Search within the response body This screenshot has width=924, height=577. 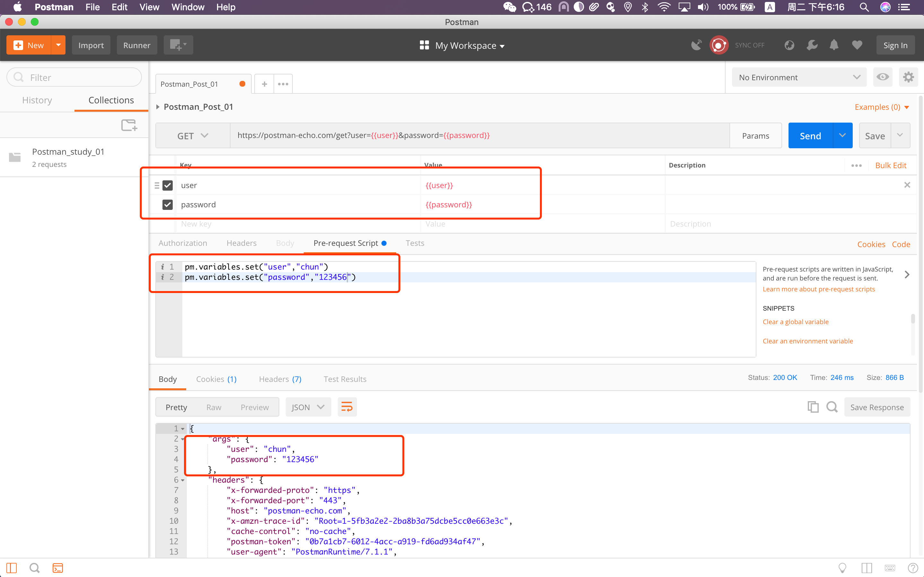pyautogui.click(x=832, y=407)
